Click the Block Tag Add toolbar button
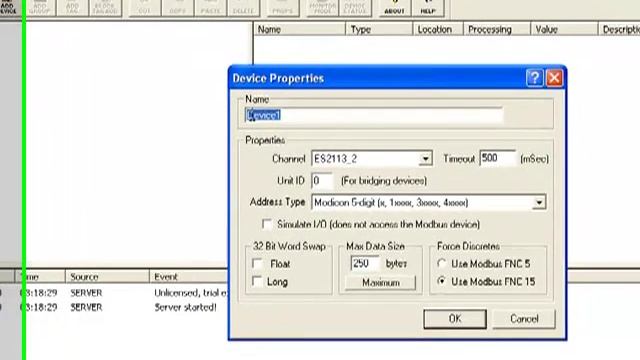This screenshot has height=360, width=640. [x=105, y=8]
